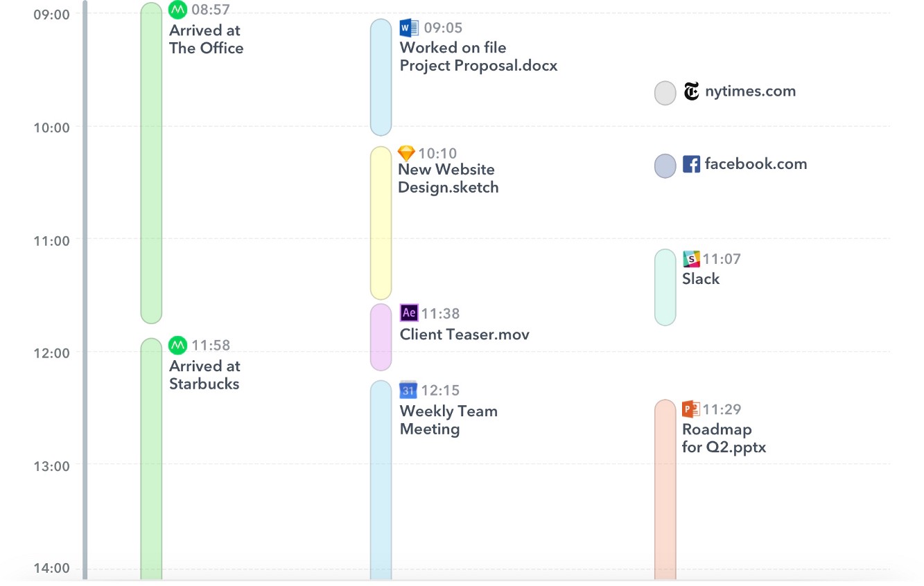This screenshot has height=586, width=924.
Task: Click the Google Calendar icon at 12:15
Action: (408, 390)
